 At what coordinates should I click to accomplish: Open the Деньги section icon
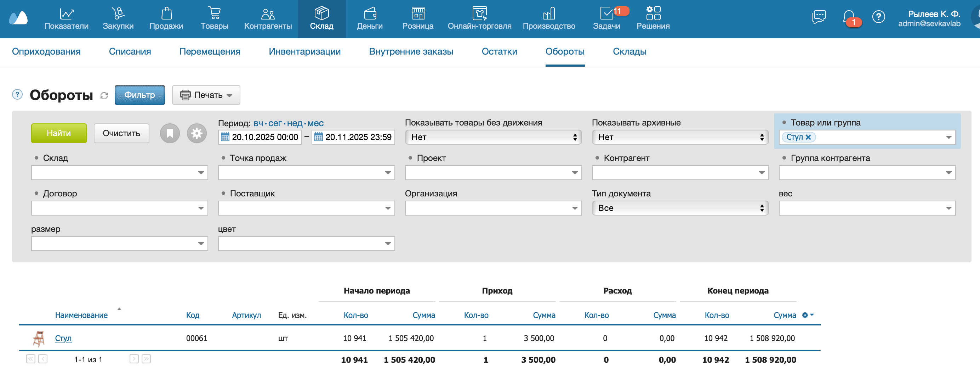(x=369, y=13)
